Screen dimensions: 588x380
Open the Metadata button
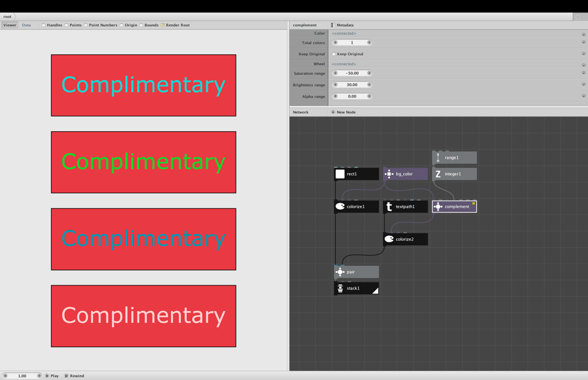pos(342,25)
